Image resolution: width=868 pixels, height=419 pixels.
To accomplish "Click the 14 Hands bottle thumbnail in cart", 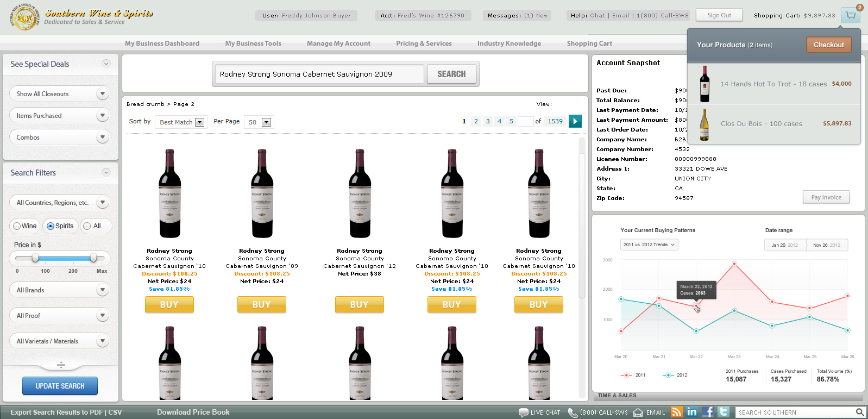I will coord(705,84).
